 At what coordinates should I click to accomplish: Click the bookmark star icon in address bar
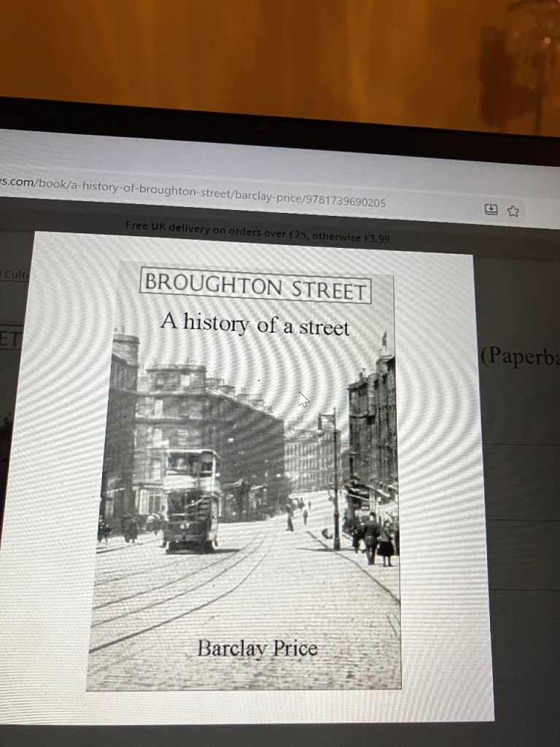tap(513, 211)
